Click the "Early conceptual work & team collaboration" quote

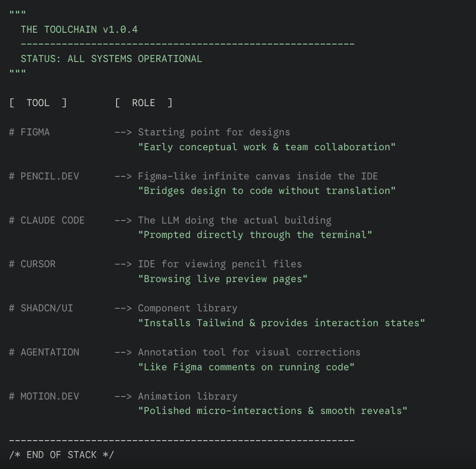tap(267, 147)
